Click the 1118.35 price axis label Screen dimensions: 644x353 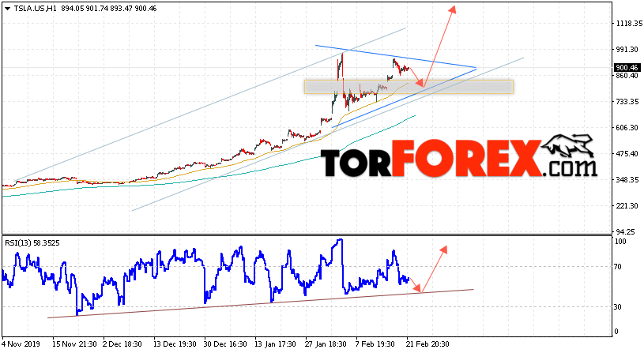pos(629,24)
